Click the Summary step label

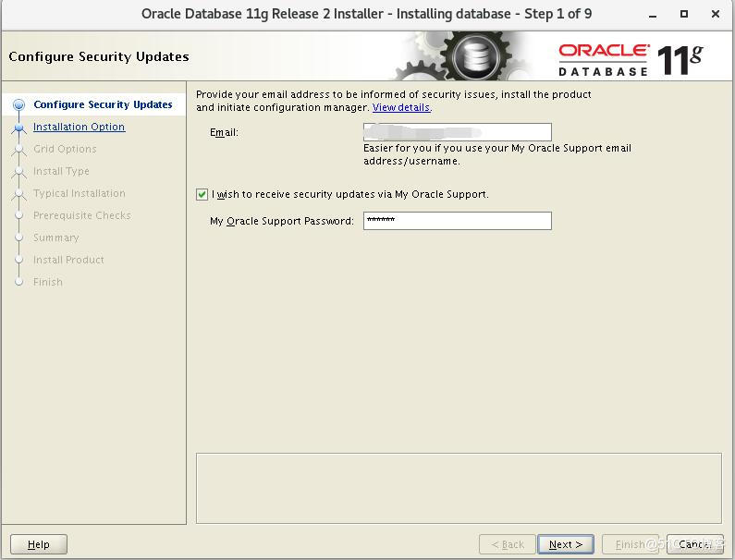coord(55,237)
